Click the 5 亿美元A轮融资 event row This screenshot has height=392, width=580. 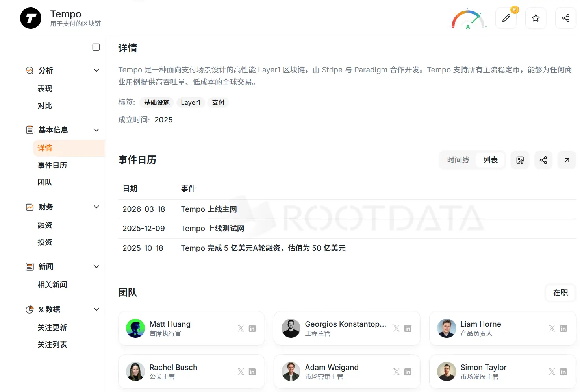pyautogui.click(x=347, y=248)
